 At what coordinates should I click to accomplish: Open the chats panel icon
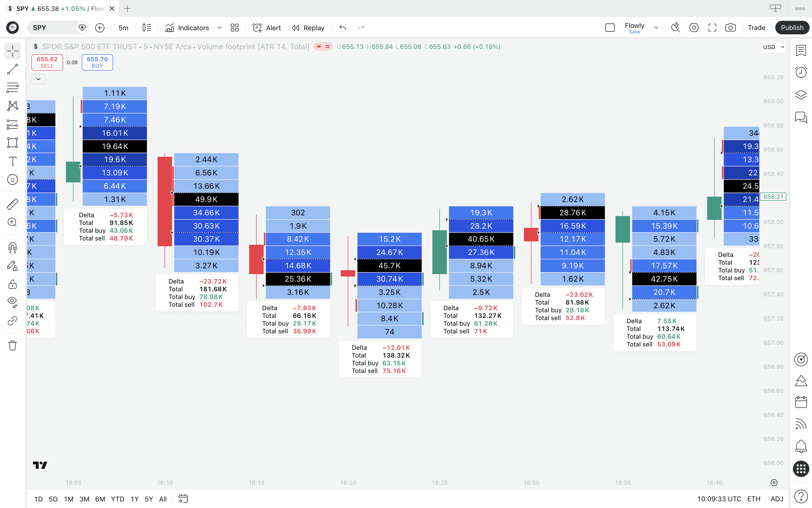click(x=801, y=117)
